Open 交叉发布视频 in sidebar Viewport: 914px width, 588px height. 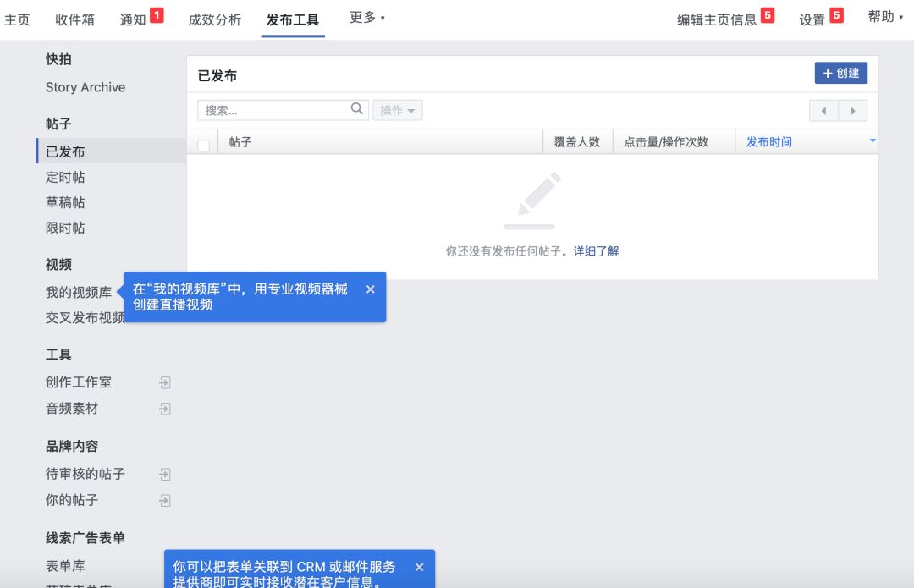pos(85,317)
